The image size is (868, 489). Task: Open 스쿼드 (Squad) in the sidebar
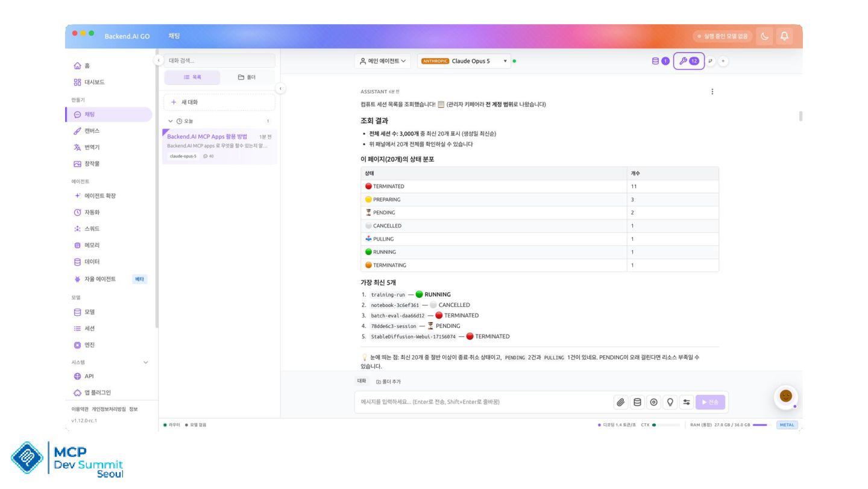(87, 229)
